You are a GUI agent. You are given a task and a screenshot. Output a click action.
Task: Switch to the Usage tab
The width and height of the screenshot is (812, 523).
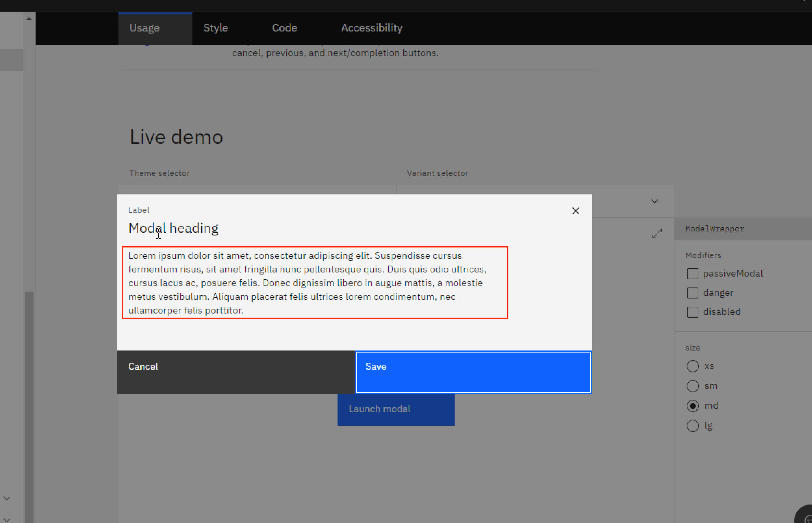click(155, 29)
